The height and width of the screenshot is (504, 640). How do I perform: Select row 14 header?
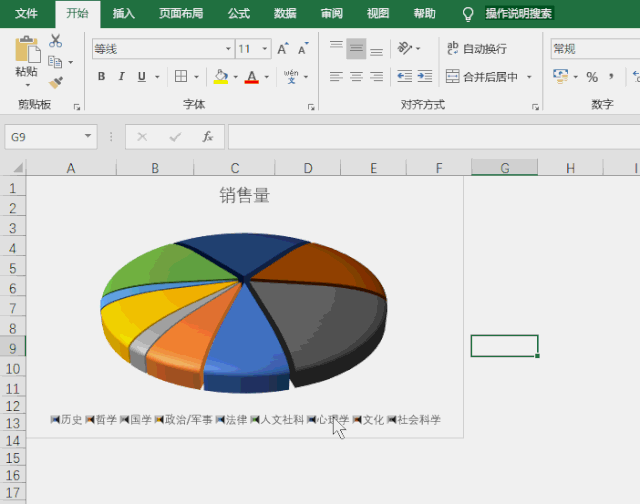[x=13, y=441]
